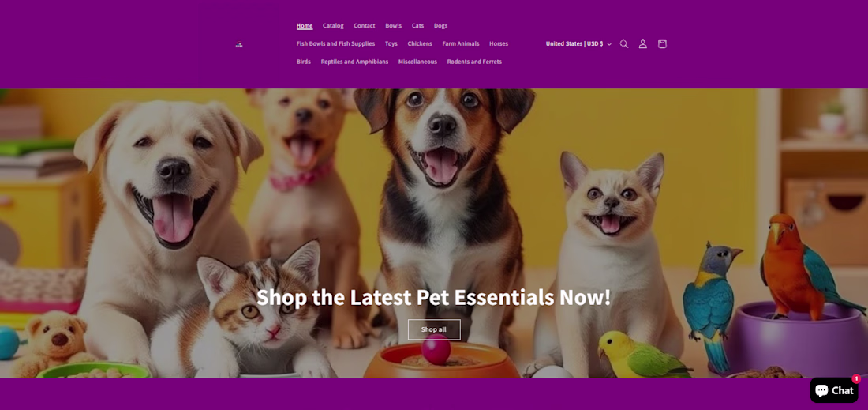The width and height of the screenshot is (868, 410).
Task: Open Reptiles and Amphibians category
Action: click(354, 62)
